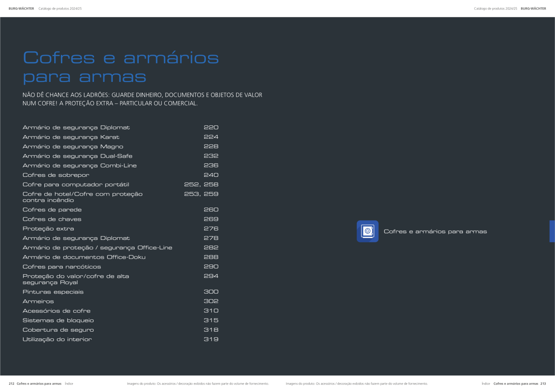The image size is (555, 392).
Task: Click label beside the safe icon
Action: tap(435, 231)
